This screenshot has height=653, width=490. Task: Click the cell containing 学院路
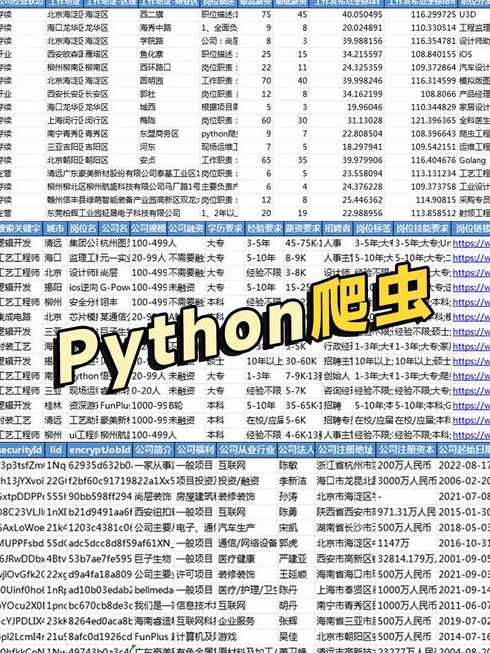pos(152,41)
